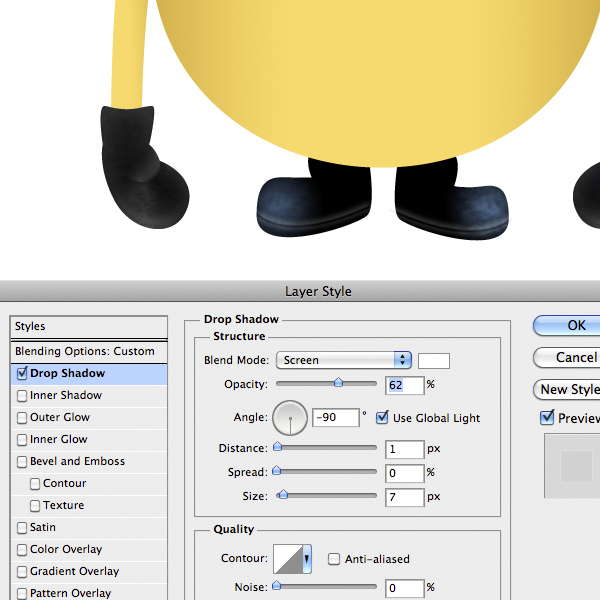Viewport: 600px width, 600px height.
Task: Click the angle dial control
Action: pyautogui.click(x=290, y=418)
